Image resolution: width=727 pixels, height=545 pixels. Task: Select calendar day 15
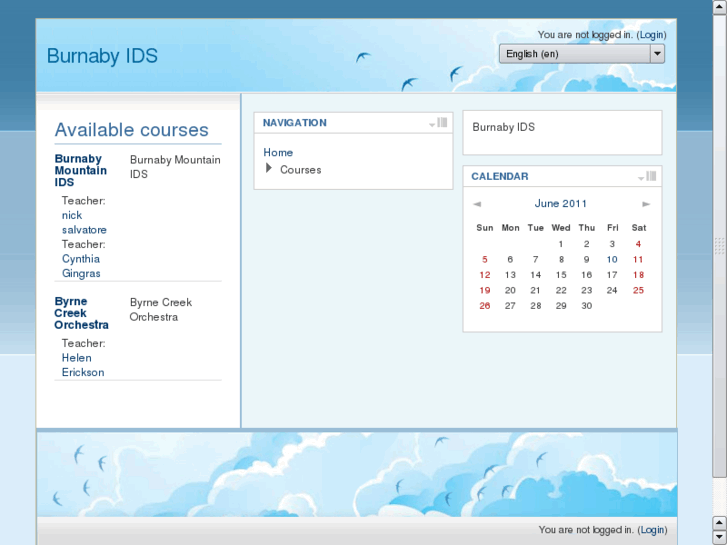click(x=561, y=275)
